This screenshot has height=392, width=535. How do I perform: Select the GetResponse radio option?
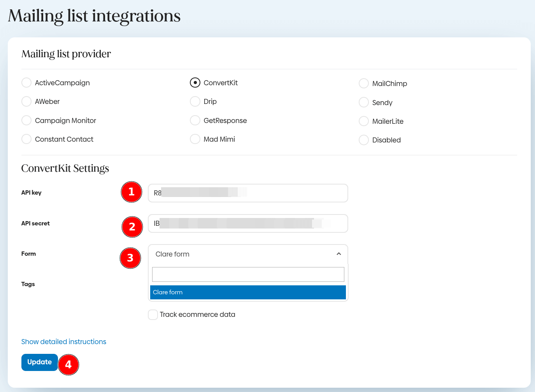195,120
